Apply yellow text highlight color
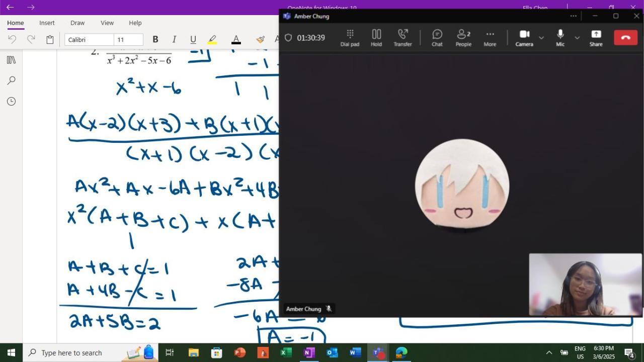Image resolution: width=644 pixels, height=362 pixels. tap(212, 39)
